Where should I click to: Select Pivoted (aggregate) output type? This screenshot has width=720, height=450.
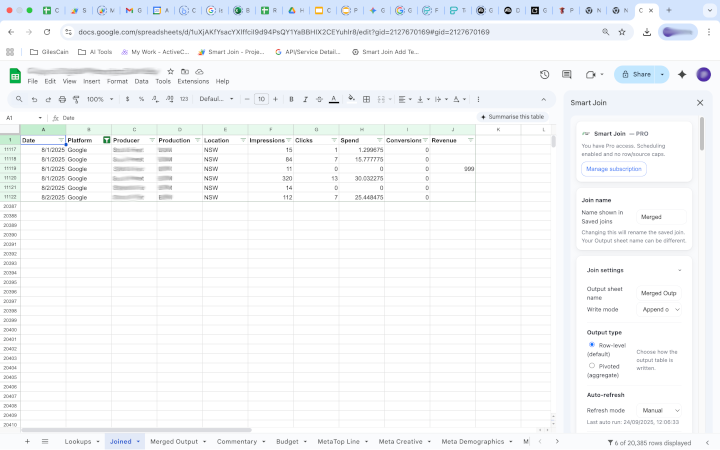click(x=592, y=366)
